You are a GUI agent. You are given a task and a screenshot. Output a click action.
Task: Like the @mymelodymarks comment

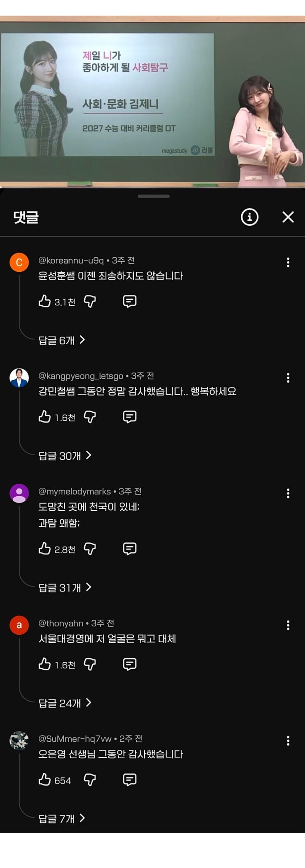(45, 549)
